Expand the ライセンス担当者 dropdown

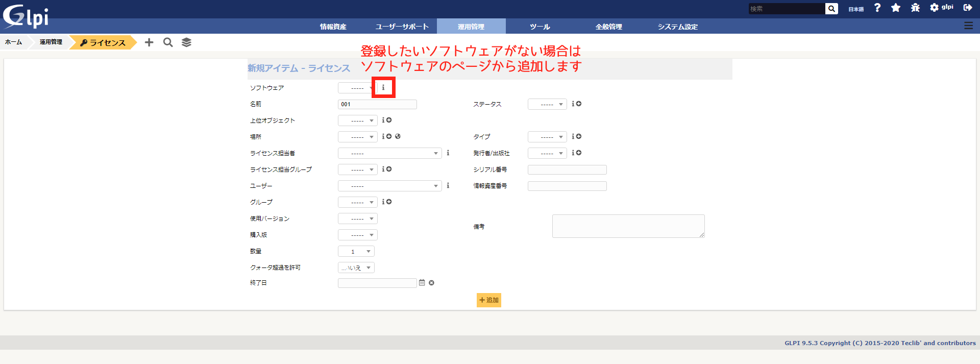click(389, 153)
